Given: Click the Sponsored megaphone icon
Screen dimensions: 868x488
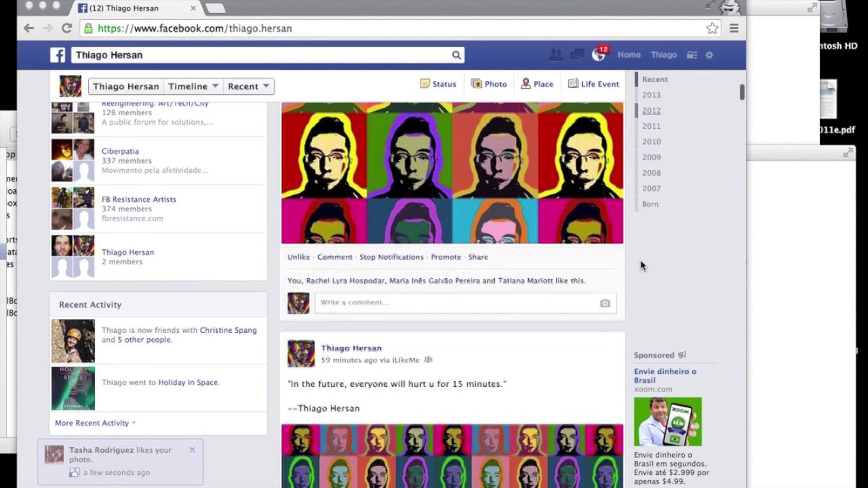Looking at the screenshot, I should tap(682, 355).
